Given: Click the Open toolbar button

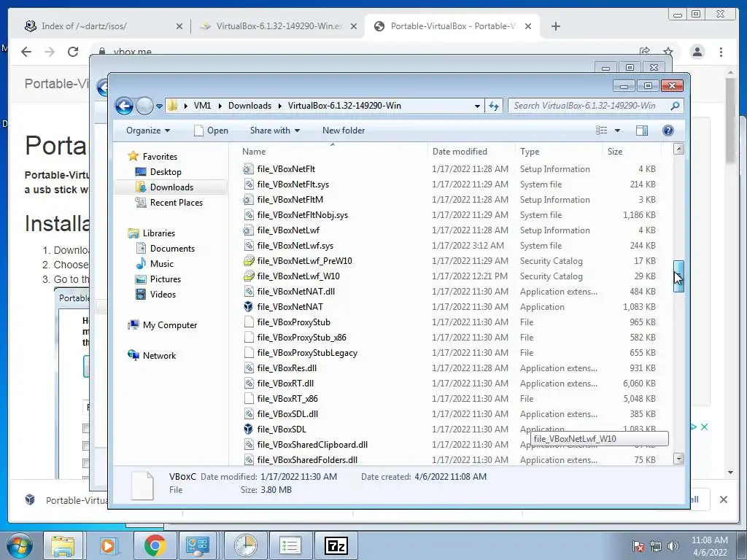Looking at the screenshot, I should 211,131.
